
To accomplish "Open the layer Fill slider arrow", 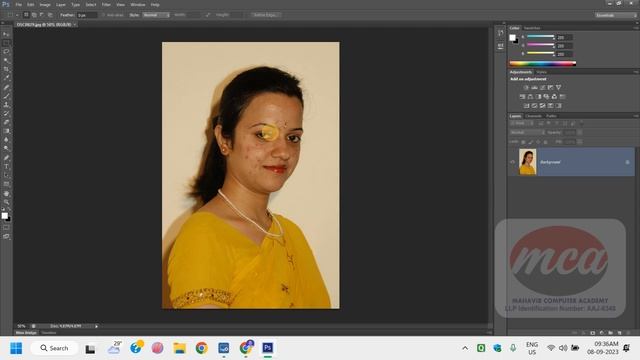I will point(580,142).
